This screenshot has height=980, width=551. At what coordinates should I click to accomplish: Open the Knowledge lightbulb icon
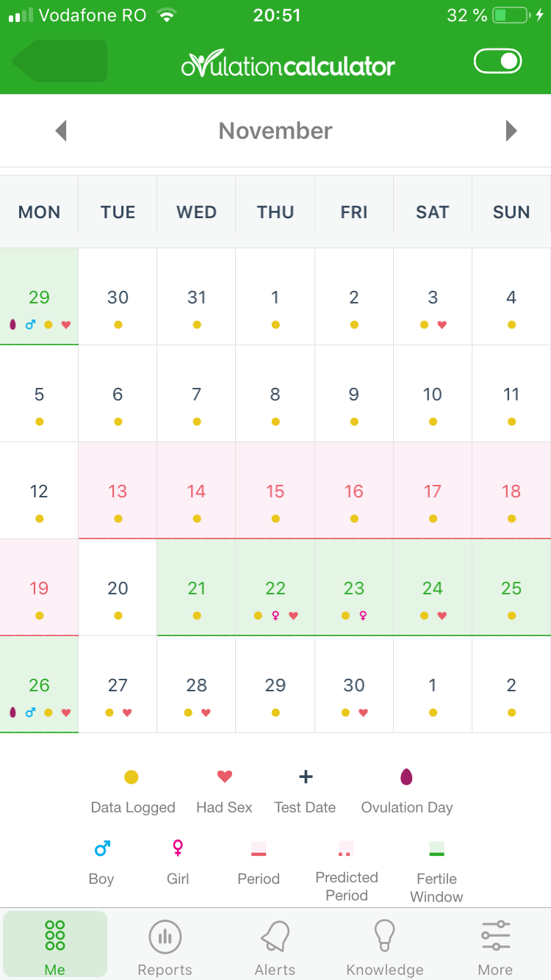(x=385, y=937)
